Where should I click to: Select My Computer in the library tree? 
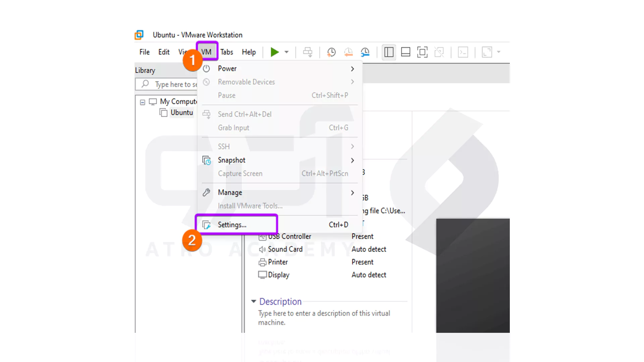coord(178,102)
